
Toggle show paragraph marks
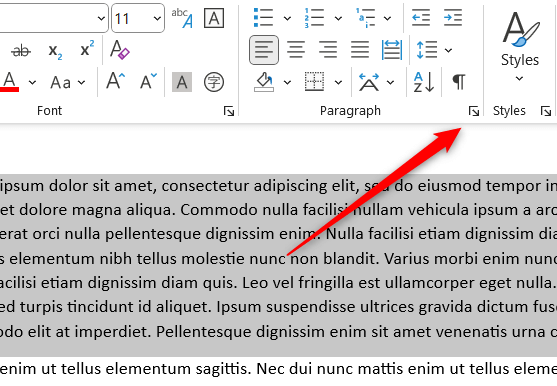click(x=459, y=82)
